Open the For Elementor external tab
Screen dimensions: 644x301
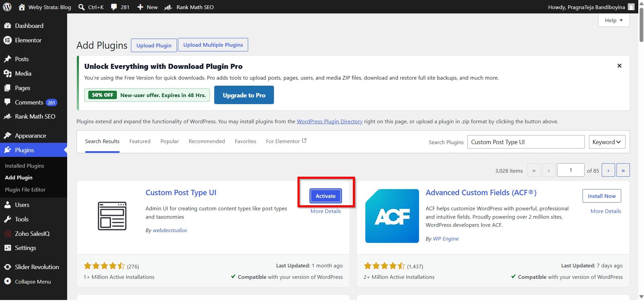286,141
